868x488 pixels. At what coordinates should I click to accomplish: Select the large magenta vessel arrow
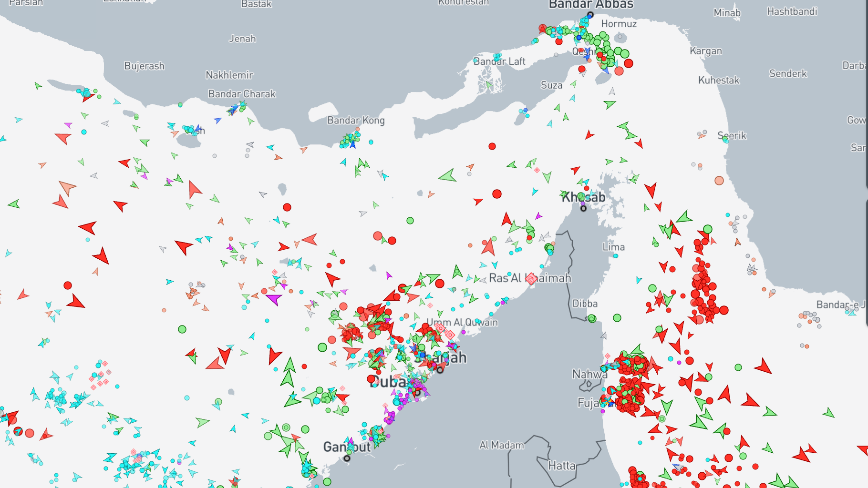coord(274,299)
